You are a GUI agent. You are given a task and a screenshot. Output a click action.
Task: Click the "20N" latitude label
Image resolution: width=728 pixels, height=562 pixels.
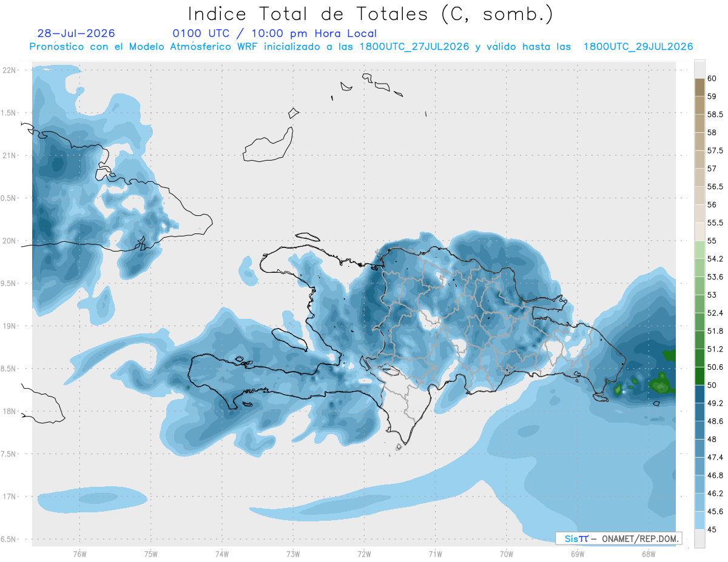[10, 241]
